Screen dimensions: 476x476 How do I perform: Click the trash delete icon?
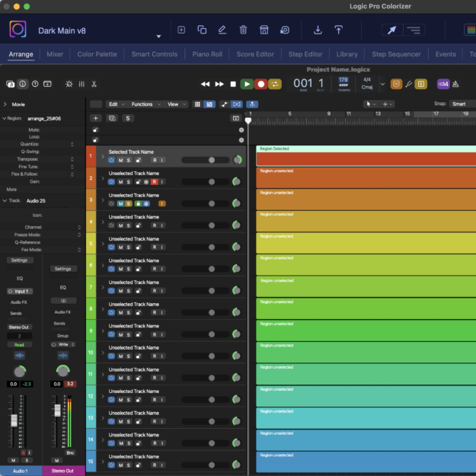(243, 30)
